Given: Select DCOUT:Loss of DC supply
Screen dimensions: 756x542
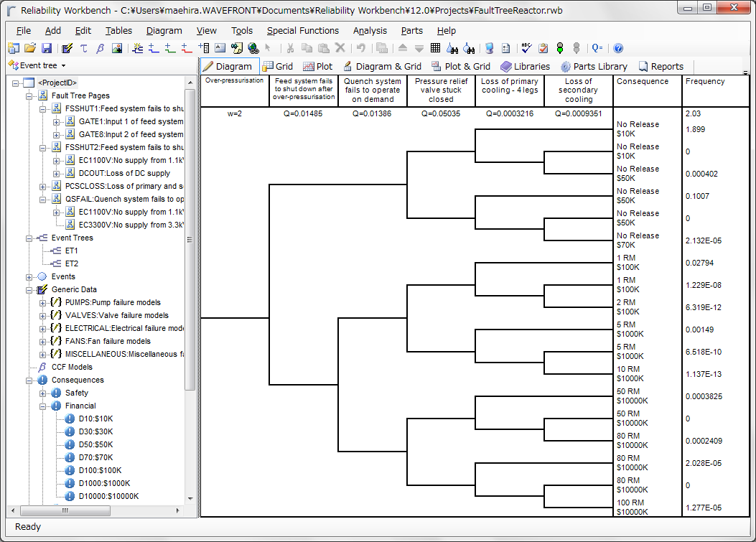Looking at the screenshot, I should click(124, 173).
